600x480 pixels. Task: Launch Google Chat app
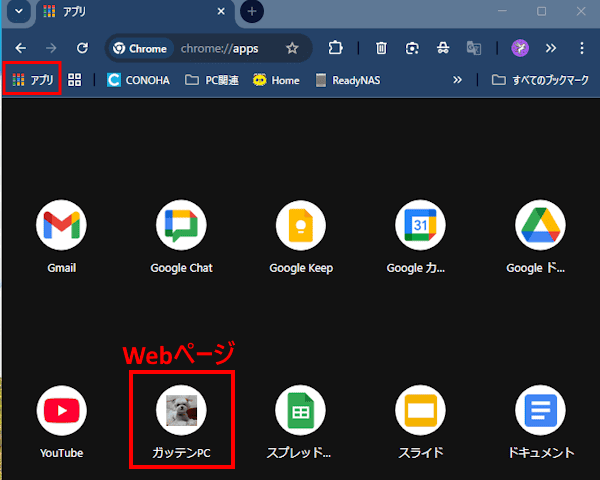tap(181, 225)
